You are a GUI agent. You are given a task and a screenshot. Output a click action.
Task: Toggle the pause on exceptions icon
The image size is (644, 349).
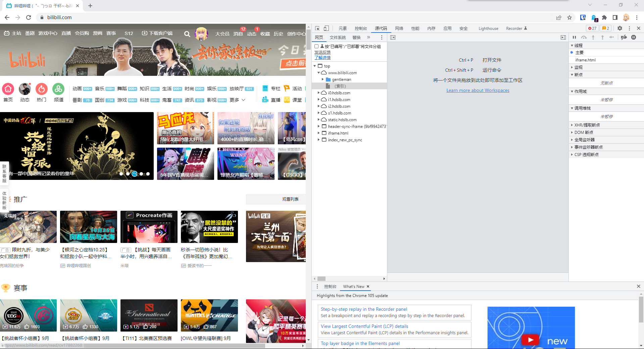point(634,37)
